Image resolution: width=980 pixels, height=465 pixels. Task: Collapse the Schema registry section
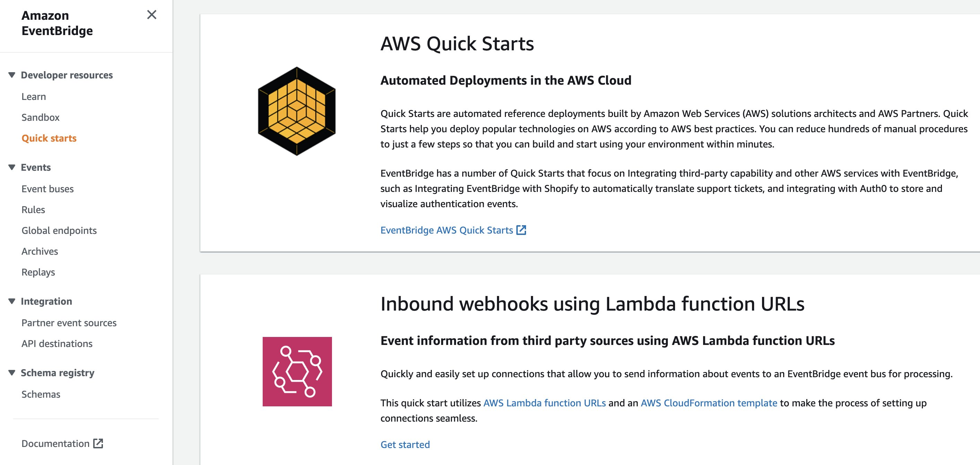(12, 373)
